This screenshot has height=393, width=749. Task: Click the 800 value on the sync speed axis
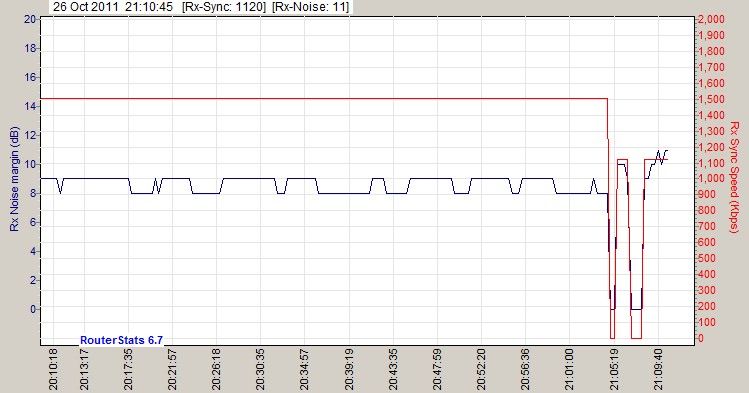(707, 211)
